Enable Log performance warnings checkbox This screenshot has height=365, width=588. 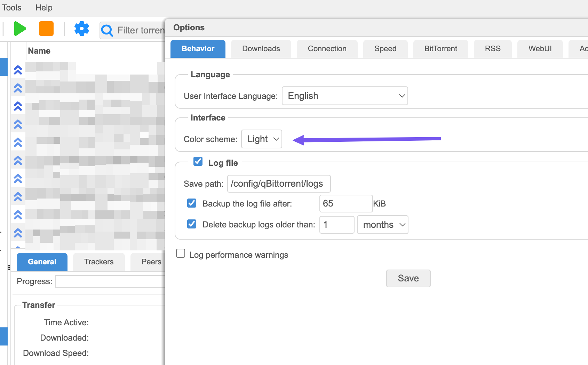point(181,253)
